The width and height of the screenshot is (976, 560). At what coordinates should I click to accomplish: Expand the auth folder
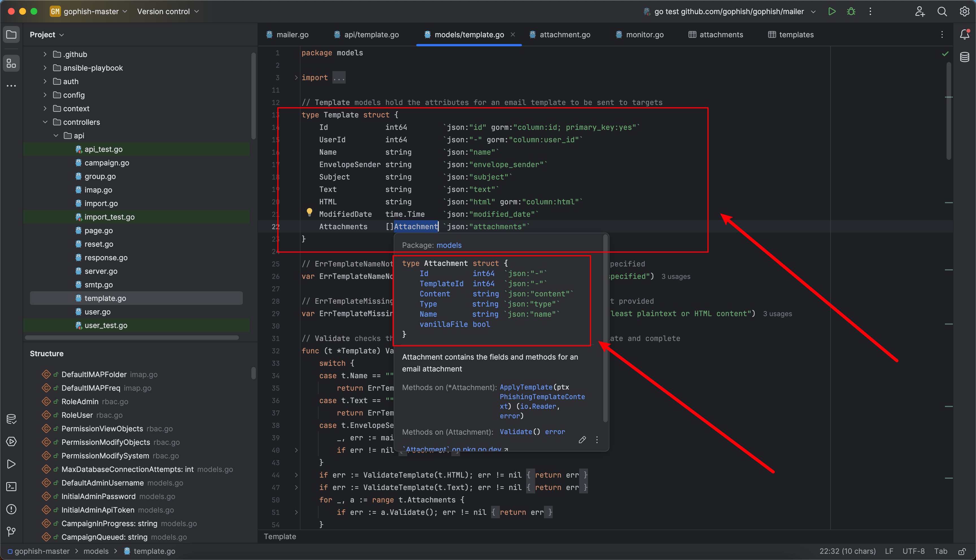[x=45, y=82]
